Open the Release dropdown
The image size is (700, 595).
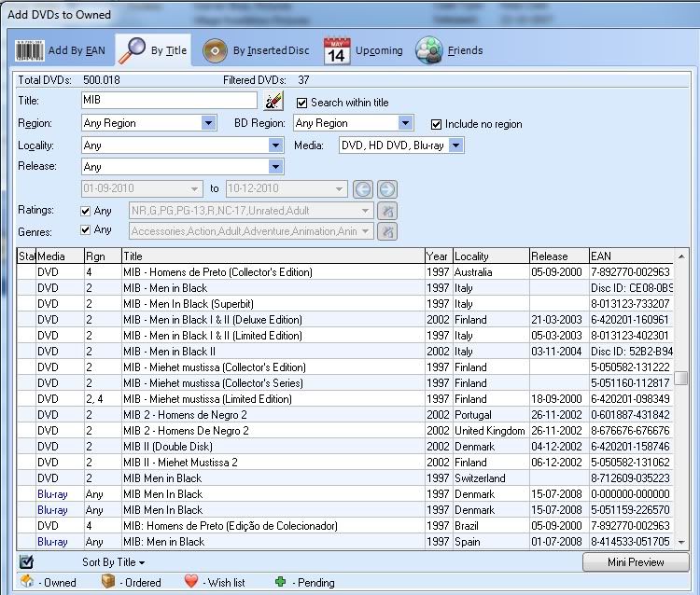pos(275,167)
